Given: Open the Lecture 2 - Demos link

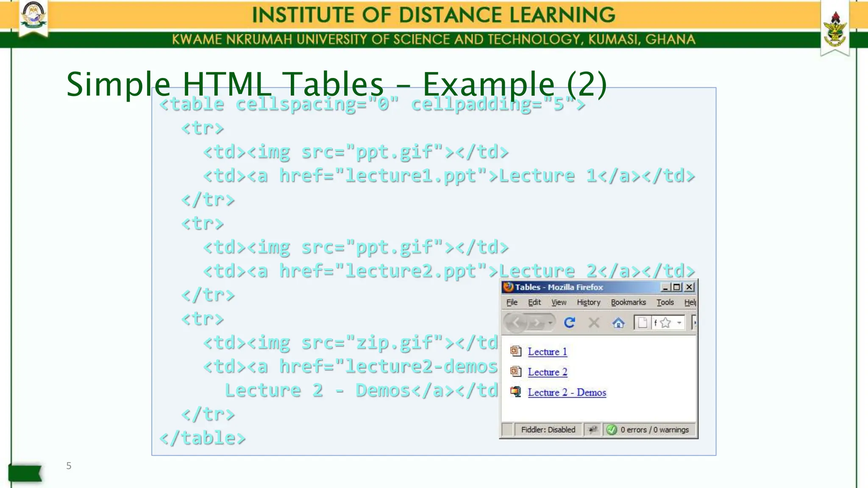Looking at the screenshot, I should coord(567,392).
